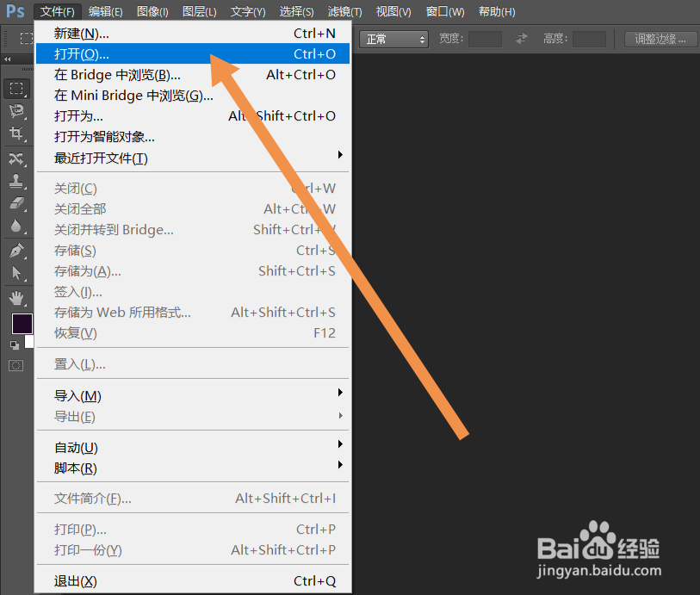The width and height of the screenshot is (700, 595).
Task: Click the 调整边缘 button
Action: click(656, 39)
